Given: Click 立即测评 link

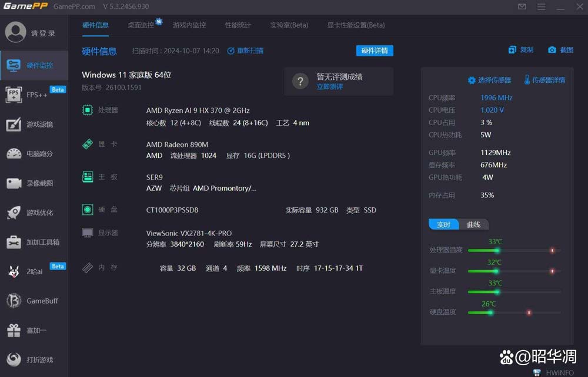Looking at the screenshot, I should click(330, 87).
